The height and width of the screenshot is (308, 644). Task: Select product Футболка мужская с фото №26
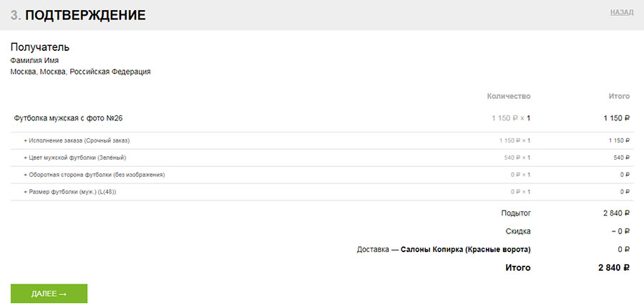pyautogui.click(x=73, y=117)
